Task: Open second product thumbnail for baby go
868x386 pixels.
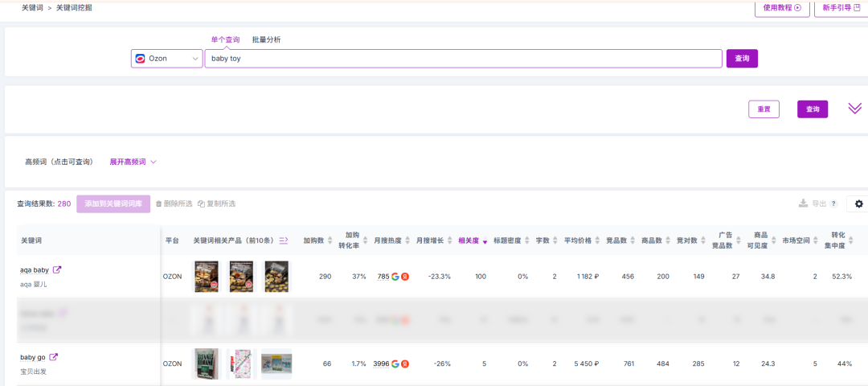Action: click(x=242, y=363)
